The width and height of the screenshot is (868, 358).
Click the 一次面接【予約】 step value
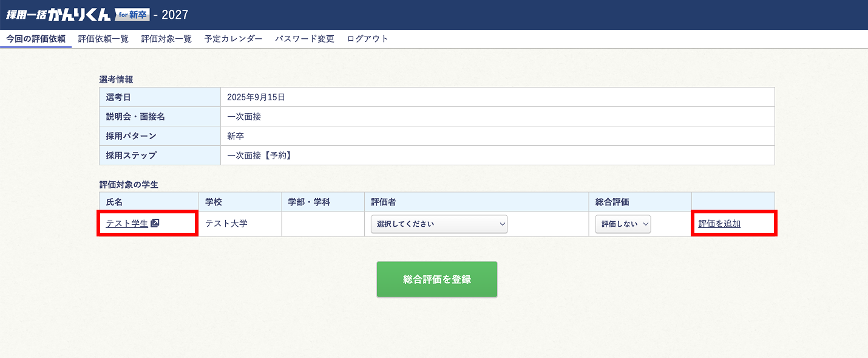[259, 156]
